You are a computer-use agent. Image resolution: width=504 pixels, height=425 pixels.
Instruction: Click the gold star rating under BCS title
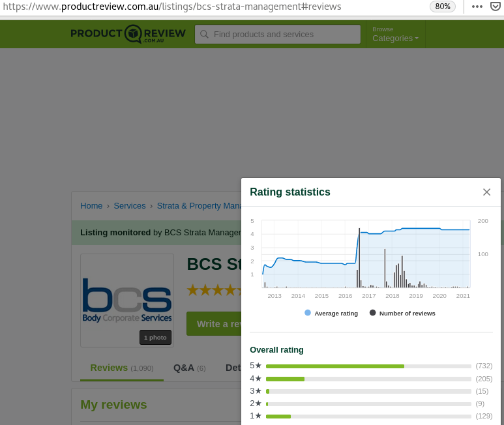click(214, 290)
